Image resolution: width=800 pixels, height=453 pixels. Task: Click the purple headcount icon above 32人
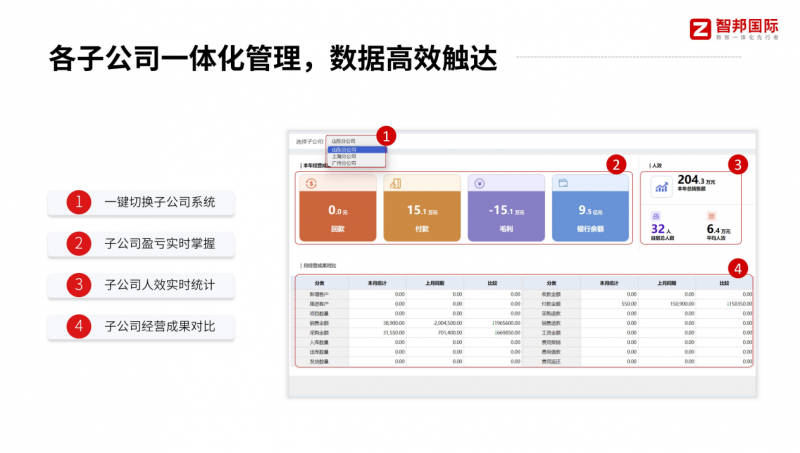[x=656, y=215]
